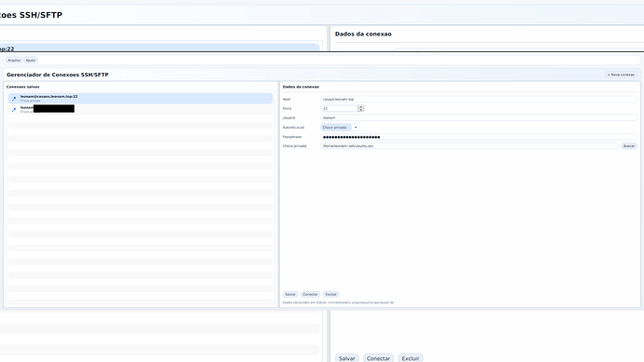
Task: Click the Buscar button for private key
Action: click(x=629, y=146)
